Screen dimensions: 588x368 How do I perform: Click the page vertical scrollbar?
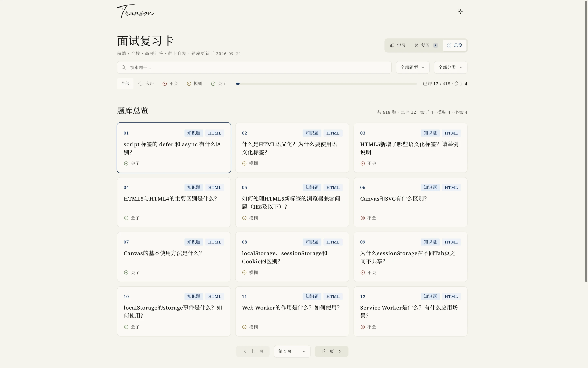point(586,141)
